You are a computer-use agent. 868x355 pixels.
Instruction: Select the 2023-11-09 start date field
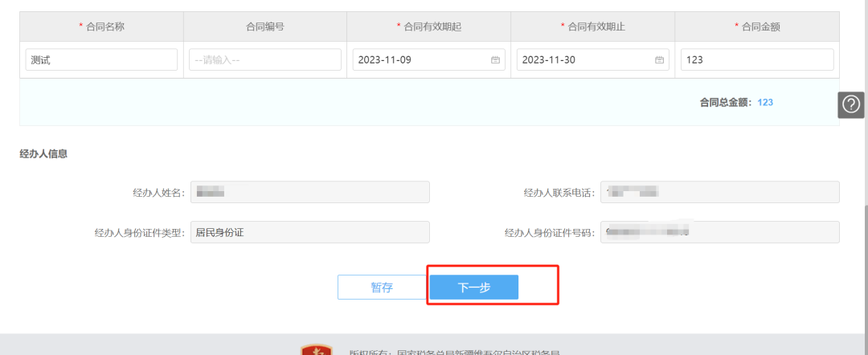coord(429,59)
